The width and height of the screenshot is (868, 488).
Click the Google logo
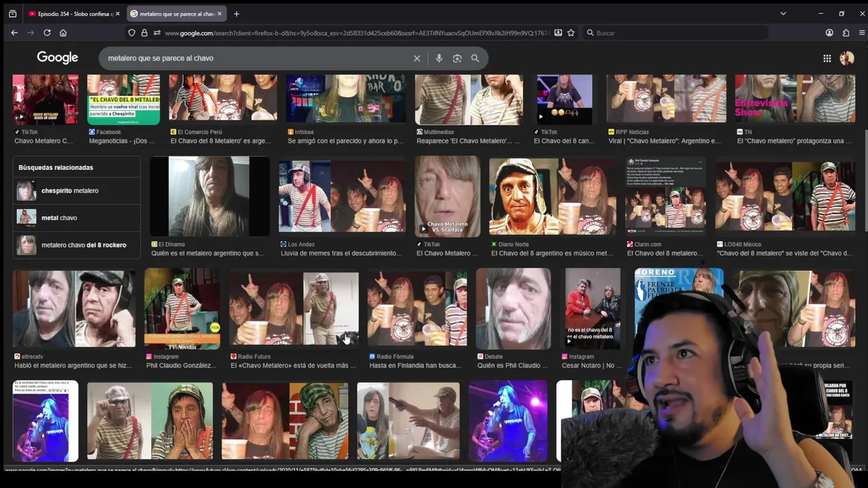58,58
